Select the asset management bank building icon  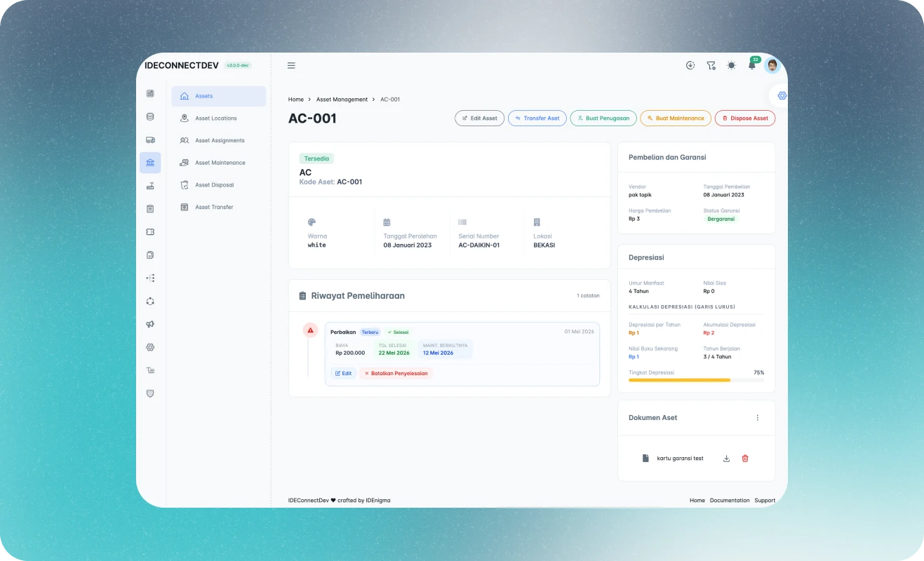(x=150, y=163)
